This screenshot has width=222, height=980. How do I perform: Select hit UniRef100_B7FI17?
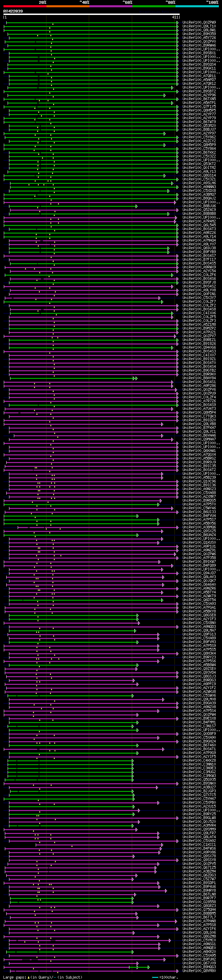pyautogui.click(x=199, y=259)
